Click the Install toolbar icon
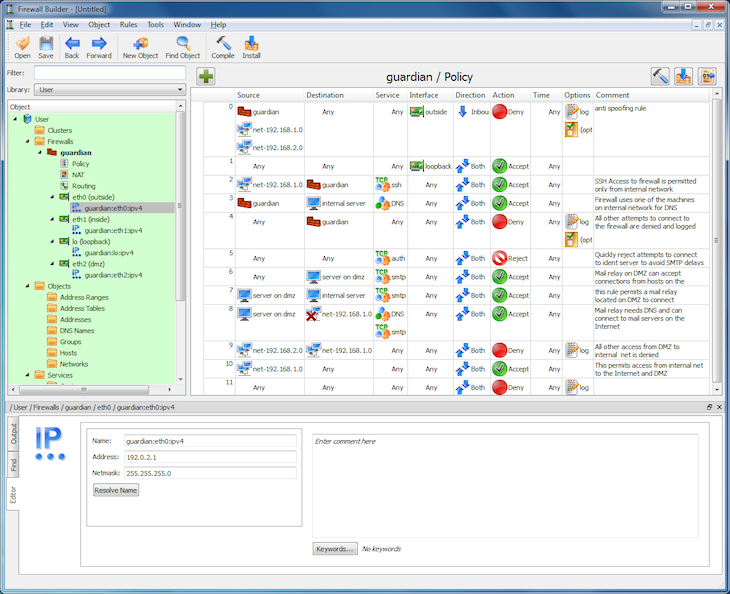Image resolution: width=730 pixels, height=594 pixels. (x=251, y=46)
